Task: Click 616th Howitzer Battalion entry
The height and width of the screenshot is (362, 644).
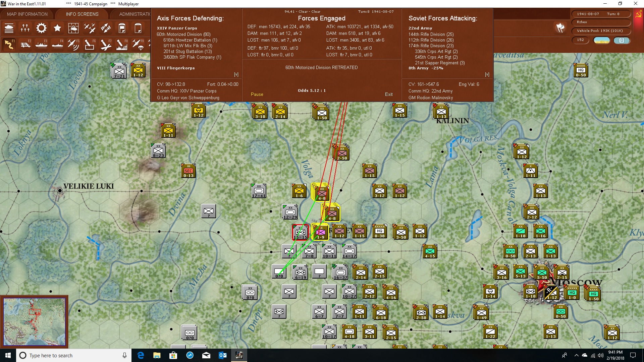Action: [x=190, y=40]
